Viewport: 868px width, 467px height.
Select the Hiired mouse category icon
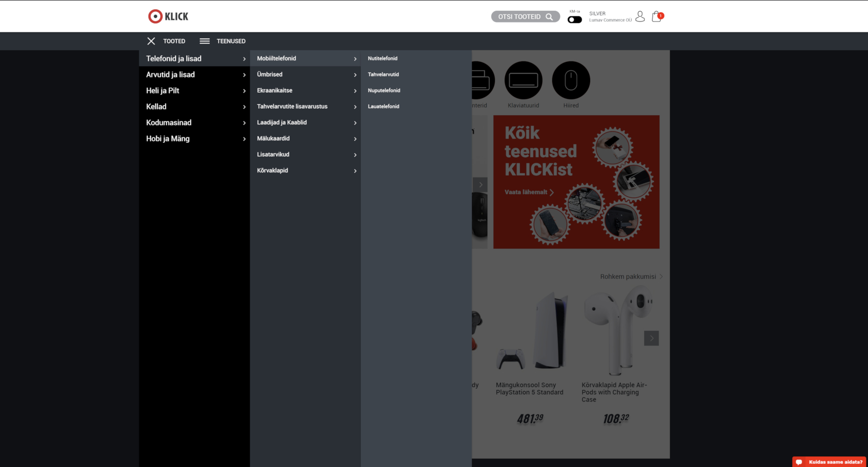pyautogui.click(x=571, y=80)
